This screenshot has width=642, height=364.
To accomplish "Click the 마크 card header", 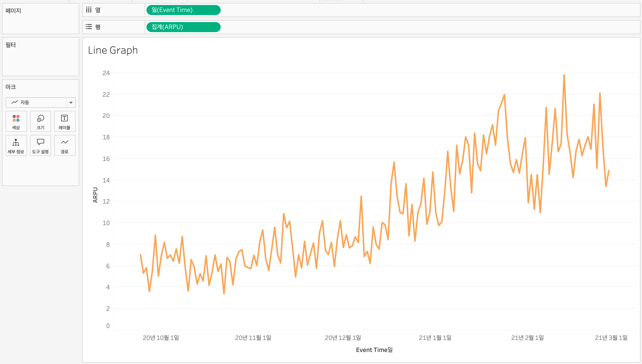I will (x=11, y=87).
